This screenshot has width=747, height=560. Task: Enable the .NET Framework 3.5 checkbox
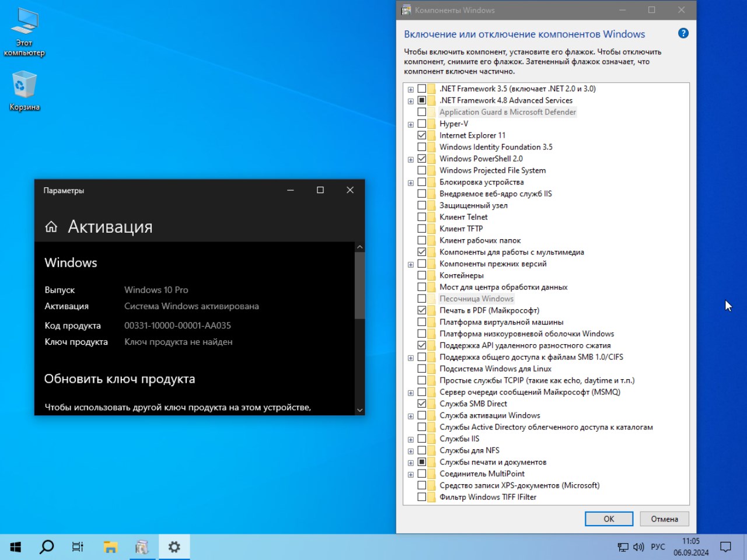point(422,89)
